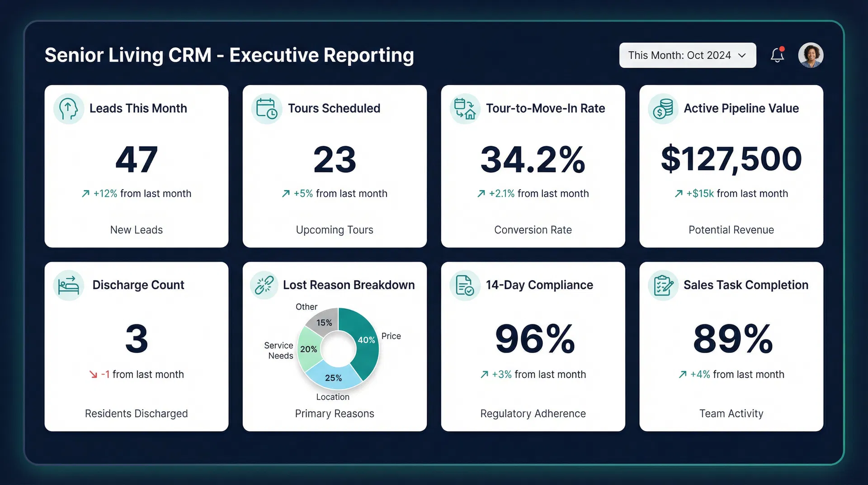The width and height of the screenshot is (868, 485).
Task: Click the notification bell icon
Action: click(x=778, y=55)
